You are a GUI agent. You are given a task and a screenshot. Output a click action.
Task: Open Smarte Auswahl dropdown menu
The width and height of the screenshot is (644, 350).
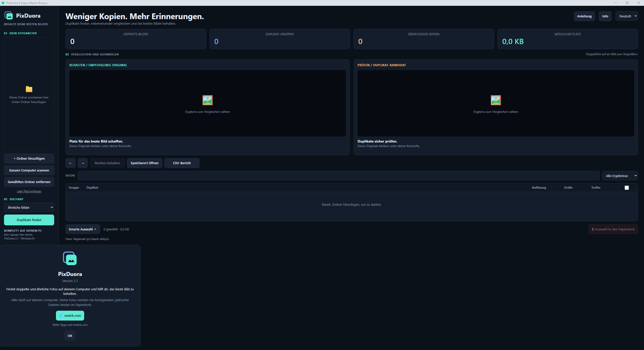pos(83,229)
